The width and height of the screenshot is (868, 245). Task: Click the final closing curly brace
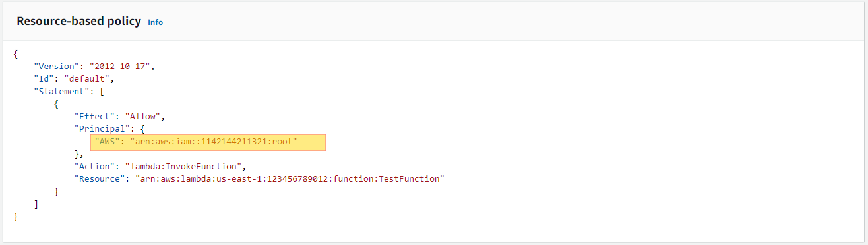point(16,217)
